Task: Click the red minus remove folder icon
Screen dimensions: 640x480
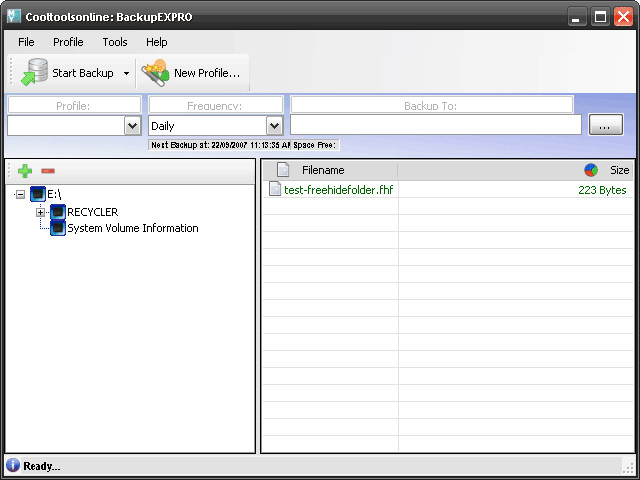Action: 48,171
